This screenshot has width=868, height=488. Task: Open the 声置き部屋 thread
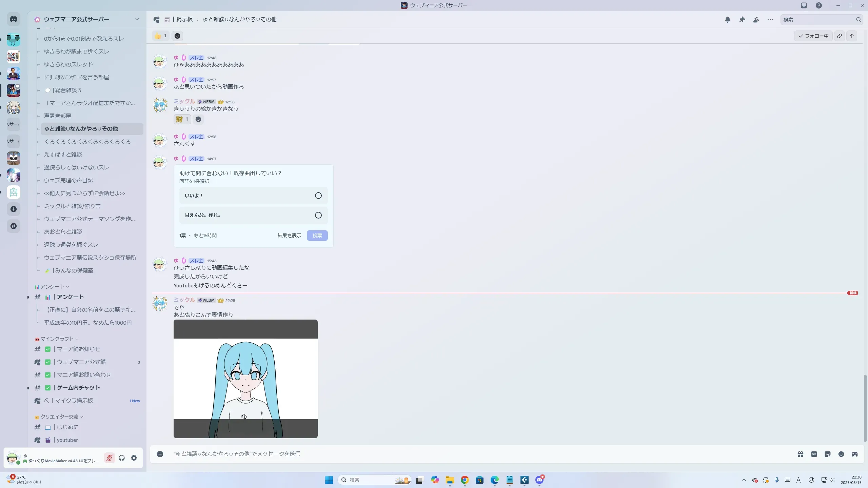pyautogui.click(x=58, y=116)
